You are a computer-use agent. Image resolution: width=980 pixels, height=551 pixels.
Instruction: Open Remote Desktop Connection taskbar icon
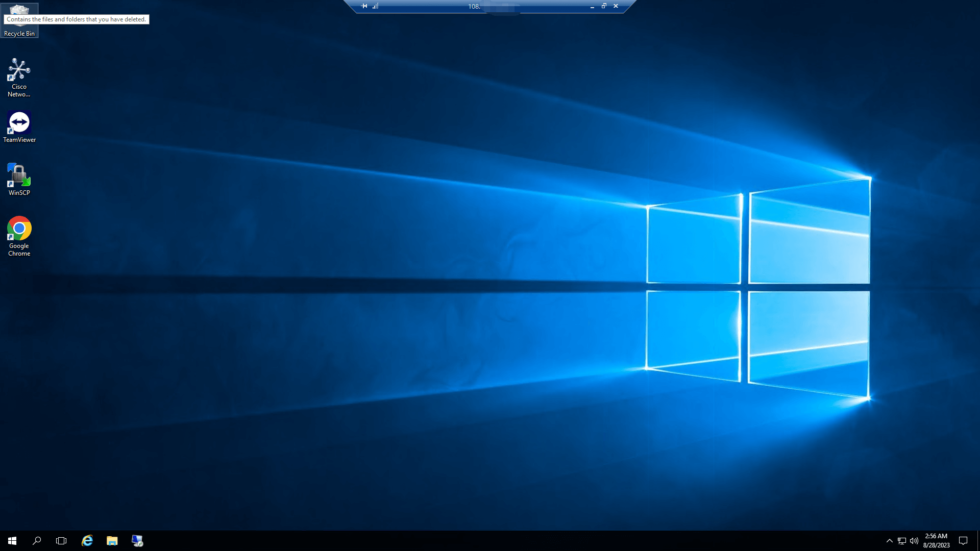tap(137, 541)
